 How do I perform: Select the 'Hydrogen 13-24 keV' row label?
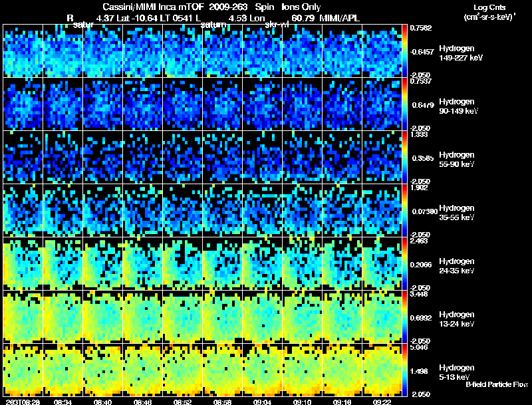(x=457, y=319)
